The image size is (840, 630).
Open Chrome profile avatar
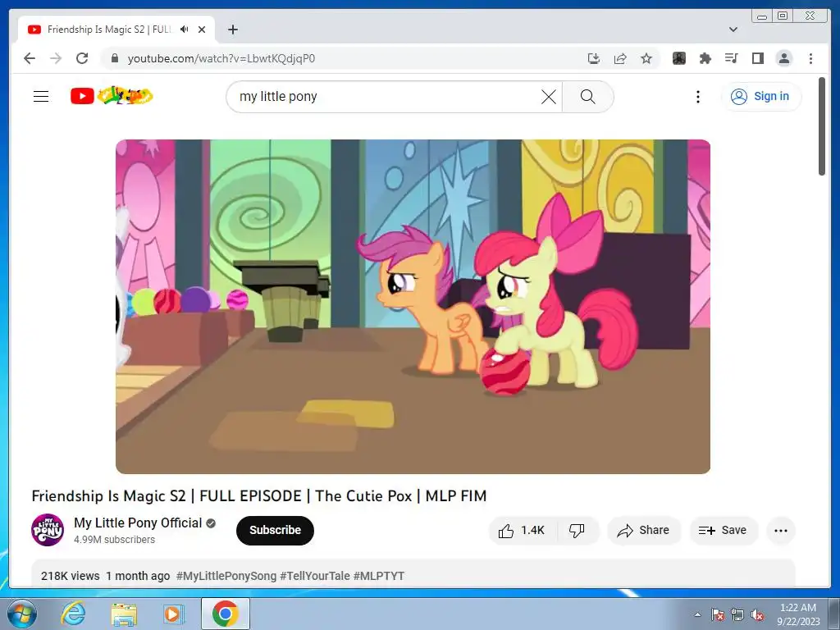(x=783, y=58)
